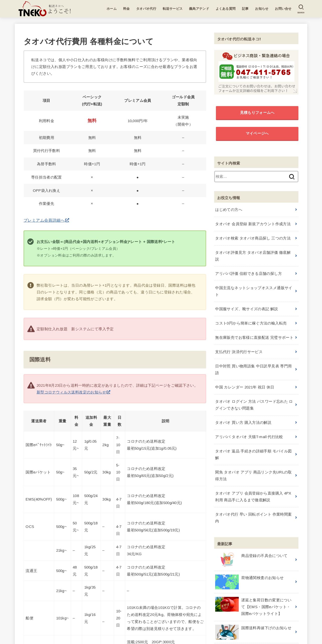Open 義烏アテンド menu item
Image resolution: width=322 pixels, height=644 pixels.
pos(199,9)
